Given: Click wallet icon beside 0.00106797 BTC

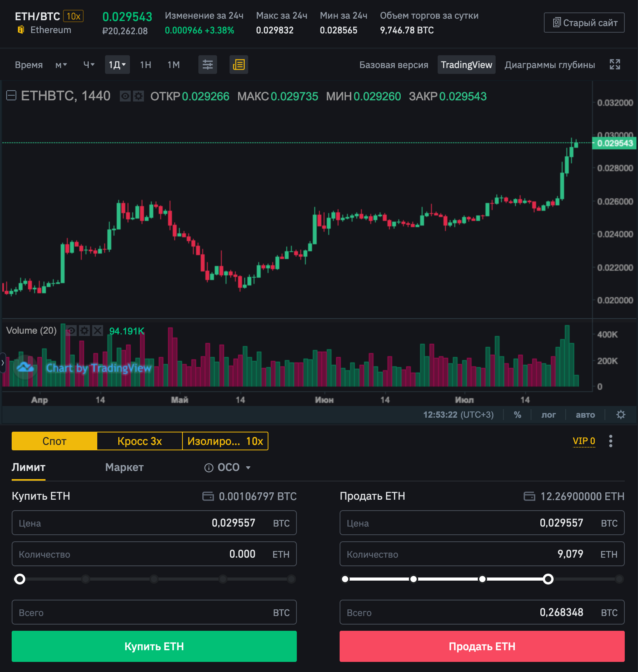Looking at the screenshot, I should pos(208,496).
